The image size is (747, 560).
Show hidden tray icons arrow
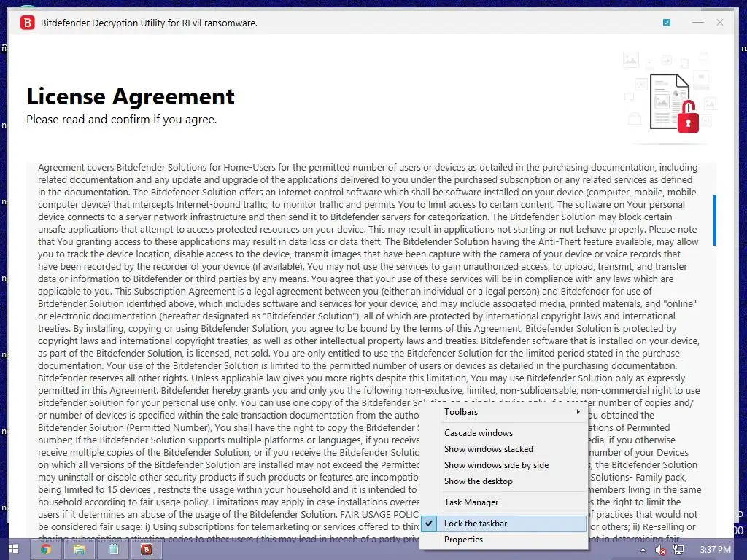click(643, 550)
